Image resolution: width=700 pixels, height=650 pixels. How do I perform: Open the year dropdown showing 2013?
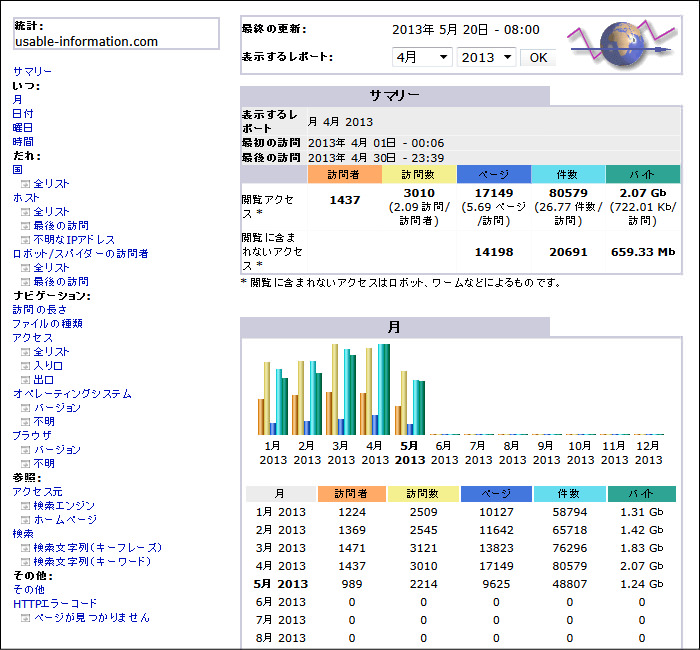(x=486, y=57)
